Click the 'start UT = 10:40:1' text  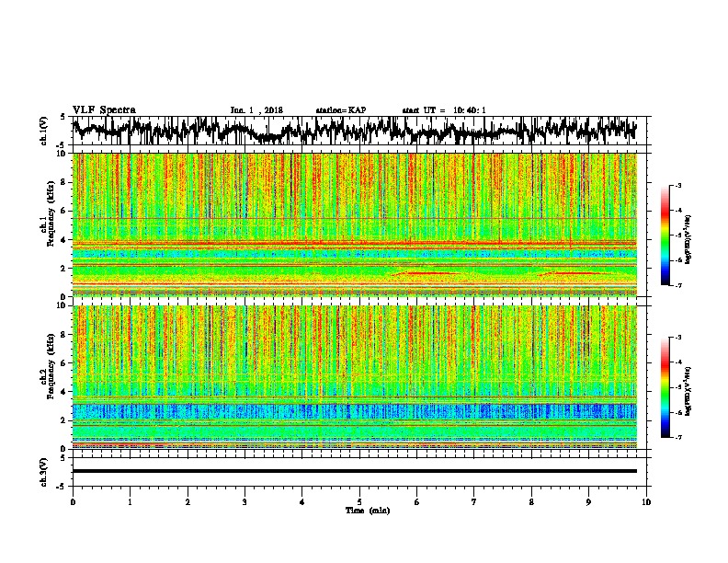(x=444, y=110)
